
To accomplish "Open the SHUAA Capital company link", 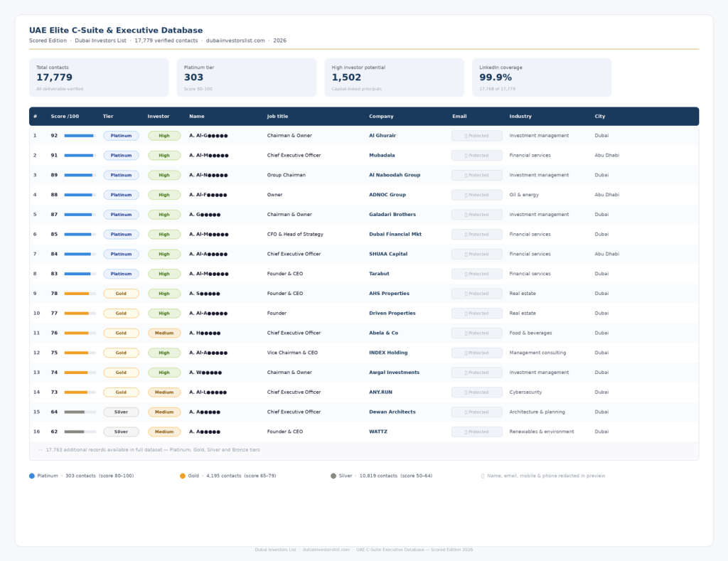I will 388,254.
